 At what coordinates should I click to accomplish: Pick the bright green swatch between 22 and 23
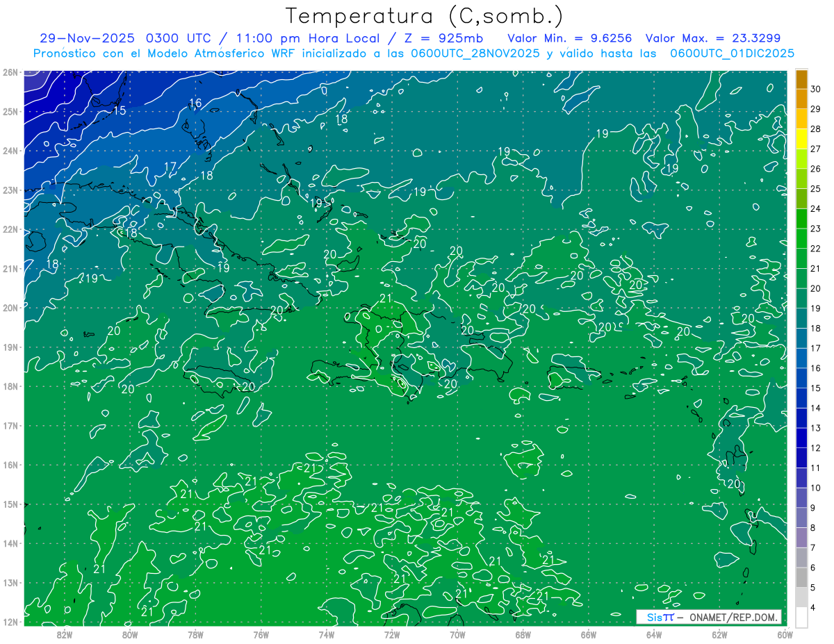point(801,238)
